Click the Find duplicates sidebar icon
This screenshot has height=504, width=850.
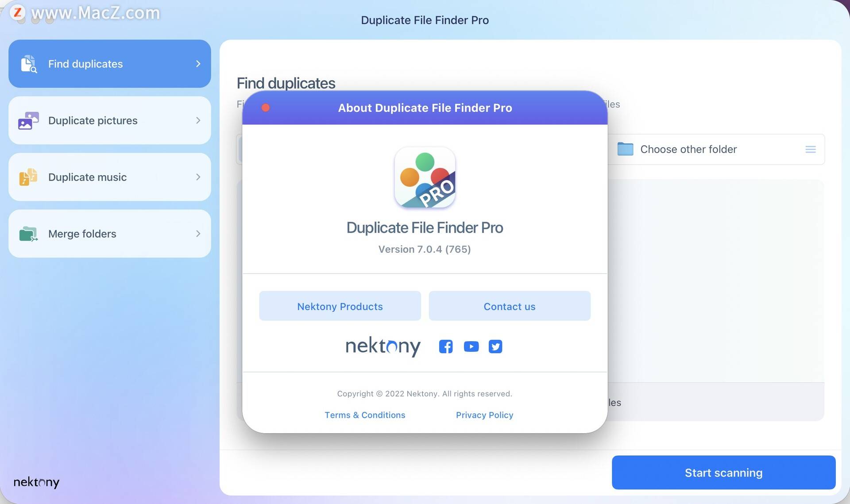(x=27, y=63)
